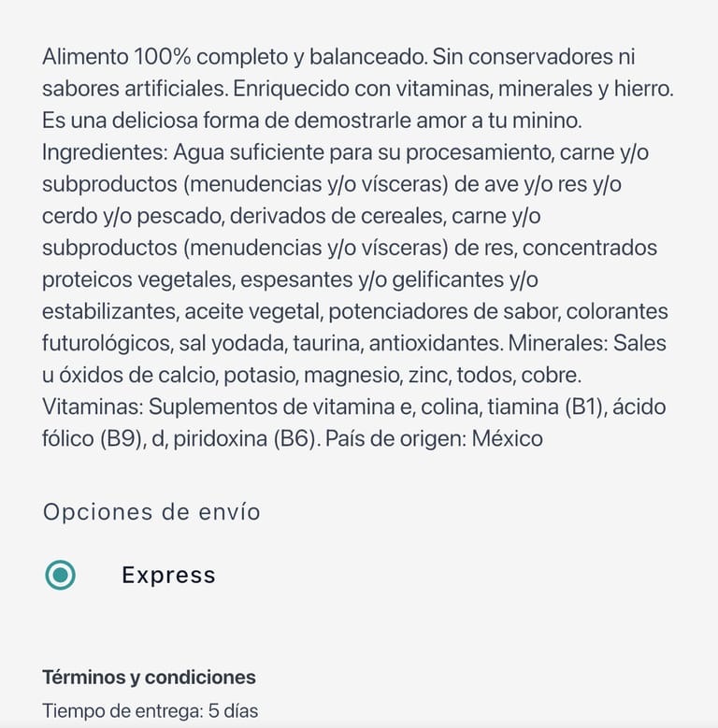Click the Express option label

pyautogui.click(x=168, y=575)
